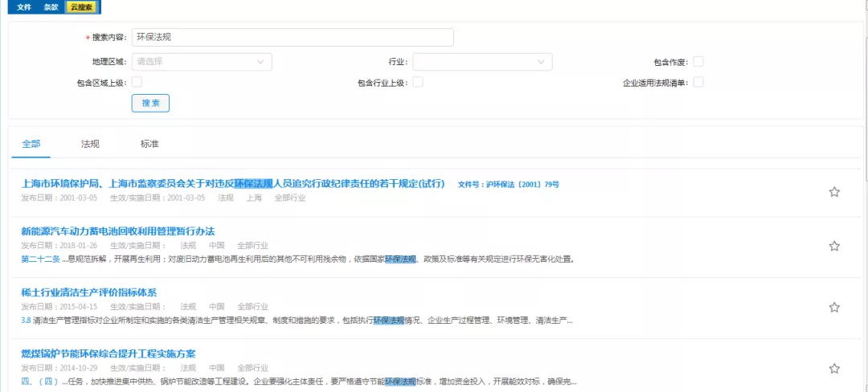Bookmark 燃煤锅炉节能环保 result using star
This screenshot has width=868, height=392.
834,369
